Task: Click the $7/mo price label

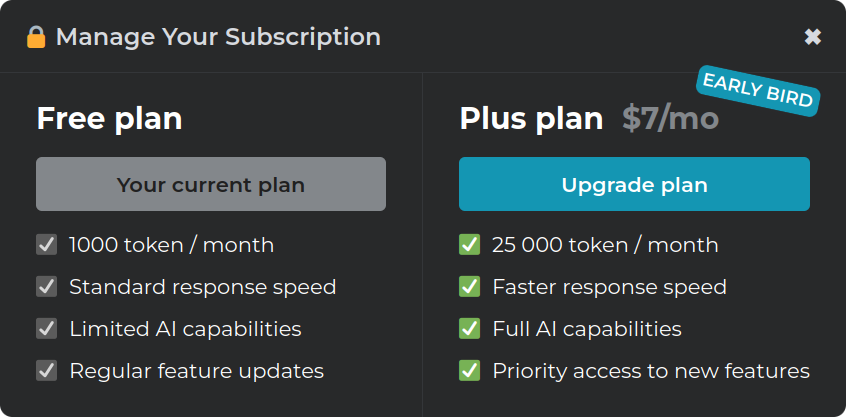Action: 671,119
